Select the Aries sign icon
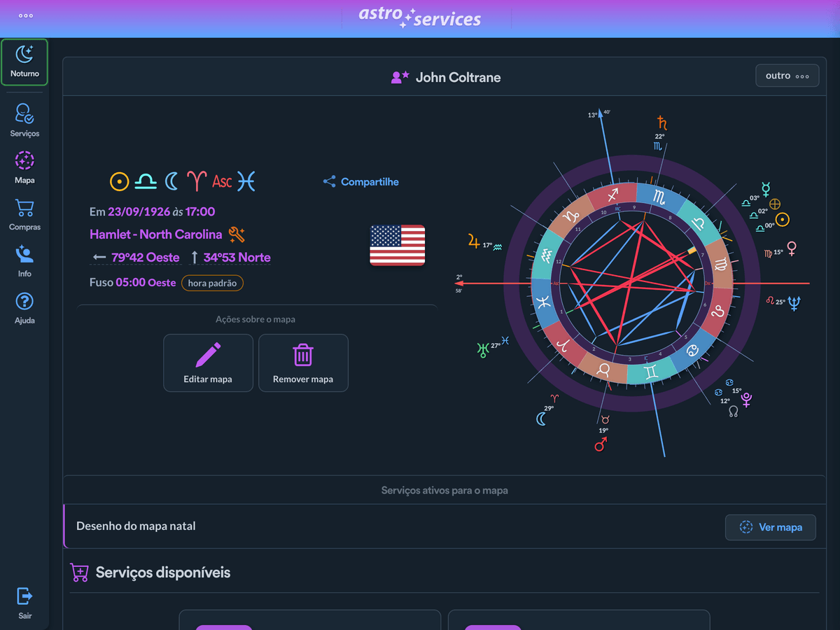Screen dimensions: 840x630 (x=197, y=181)
